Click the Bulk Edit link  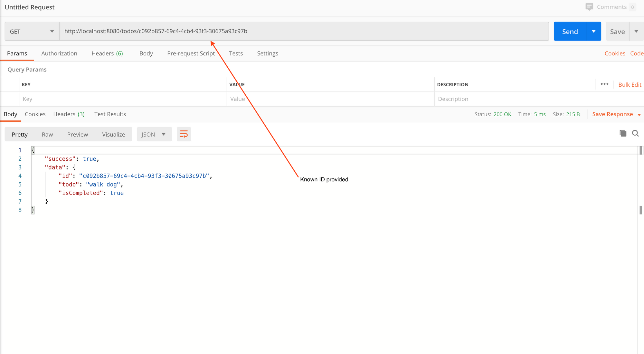(x=630, y=85)
